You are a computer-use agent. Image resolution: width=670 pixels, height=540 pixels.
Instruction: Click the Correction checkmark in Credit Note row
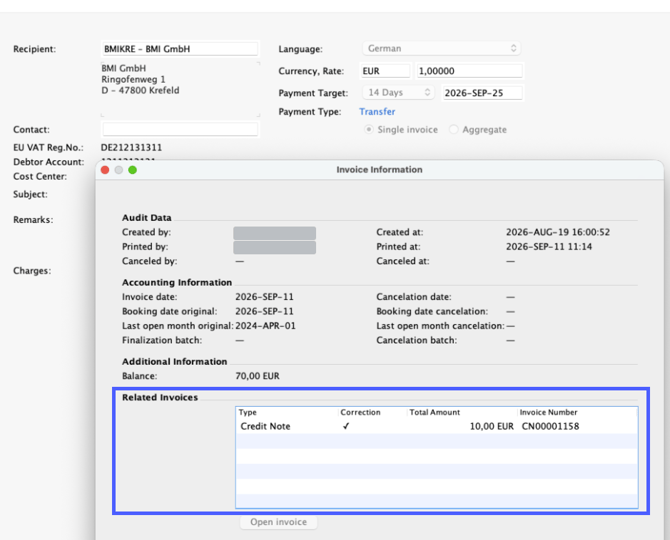(x=346, y=426)
